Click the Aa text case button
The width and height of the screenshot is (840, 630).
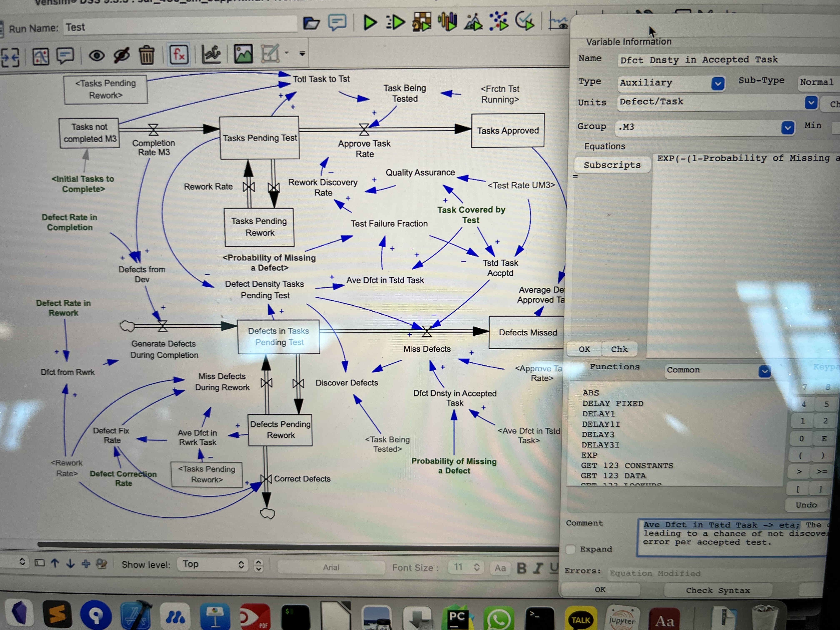(500, 568)
